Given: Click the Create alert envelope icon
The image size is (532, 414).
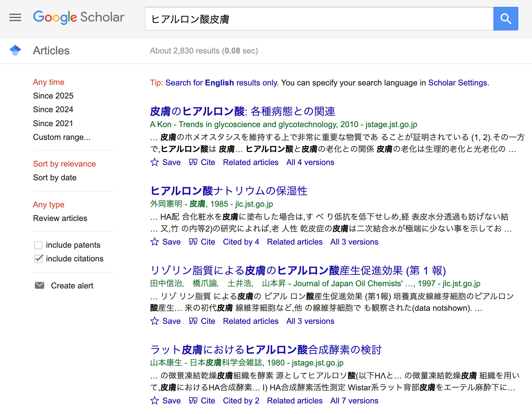Looking at the screenshot, I should 40,285.
